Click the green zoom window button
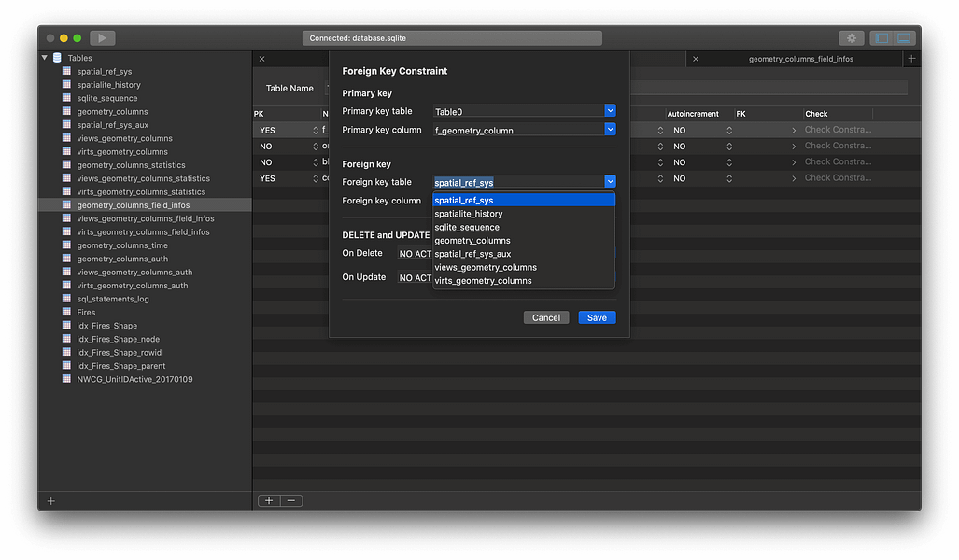The height and width of the screenshot is (560, 959). pos(78,38)
